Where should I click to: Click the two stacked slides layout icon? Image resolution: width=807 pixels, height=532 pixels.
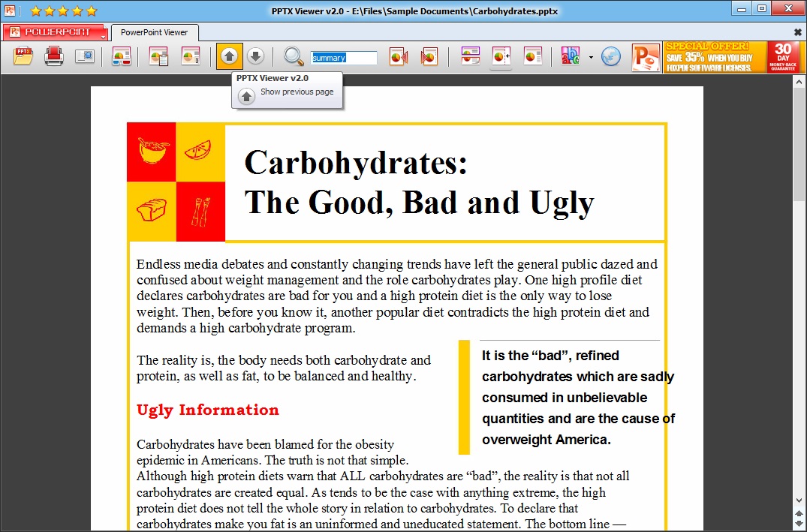click(471, 56)
